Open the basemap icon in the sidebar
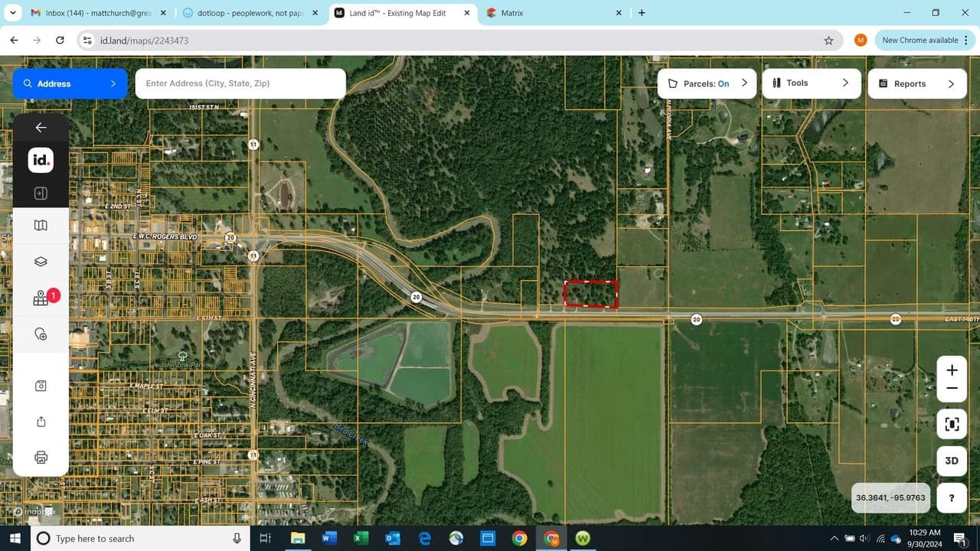 point(41,226)
